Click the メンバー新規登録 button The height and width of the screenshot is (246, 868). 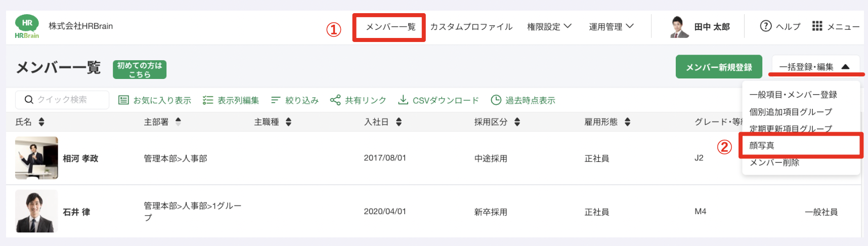[718, 67]
